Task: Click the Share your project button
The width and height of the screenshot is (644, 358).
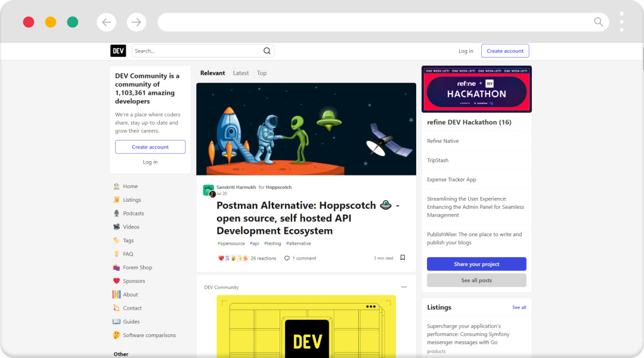Action: (x=476, y=264)
